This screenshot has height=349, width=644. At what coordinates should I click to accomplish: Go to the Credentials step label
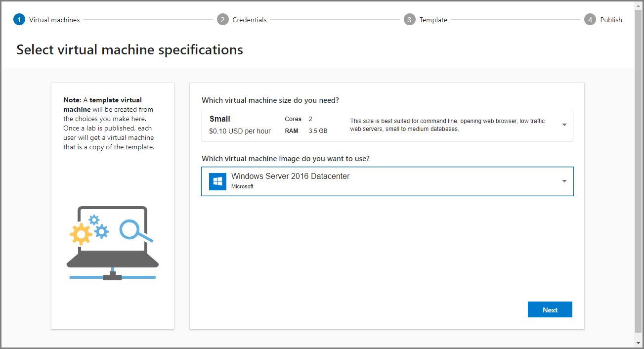(250, 20)
